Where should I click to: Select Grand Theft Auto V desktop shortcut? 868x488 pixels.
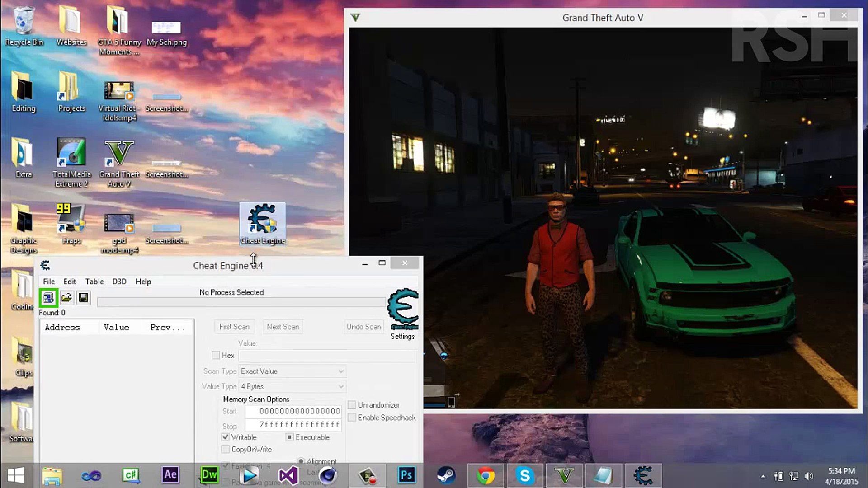(x=119, y=164)
